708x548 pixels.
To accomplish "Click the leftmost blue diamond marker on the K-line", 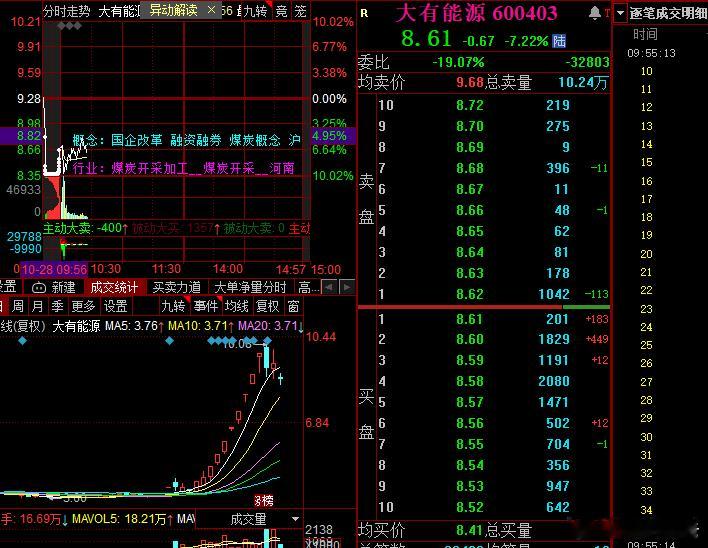I will click(23, 341).
